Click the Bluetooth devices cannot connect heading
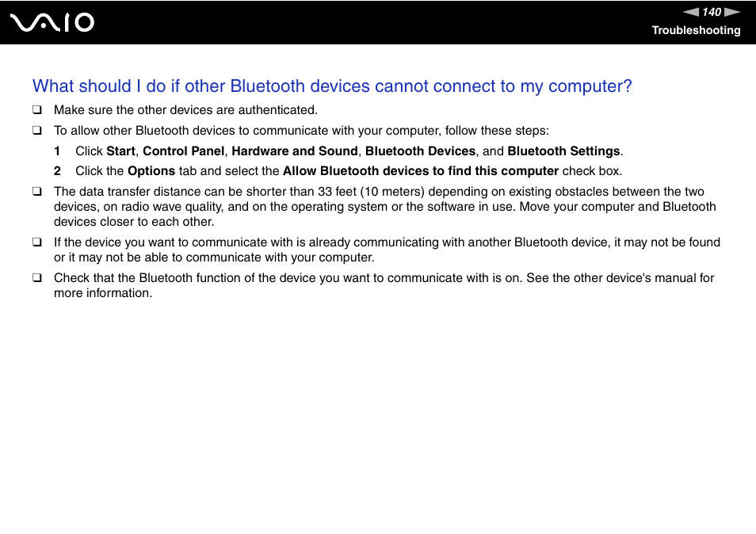 [332, 86]
